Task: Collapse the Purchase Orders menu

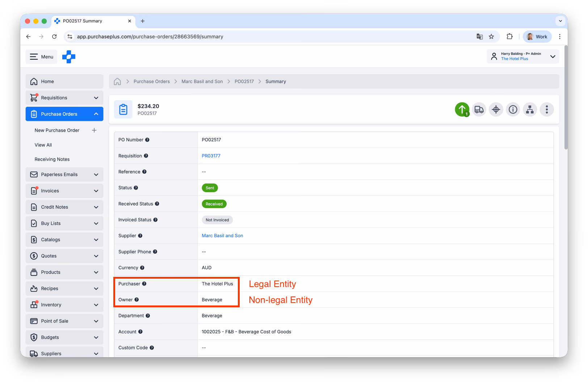Action: tap(64, 114)
